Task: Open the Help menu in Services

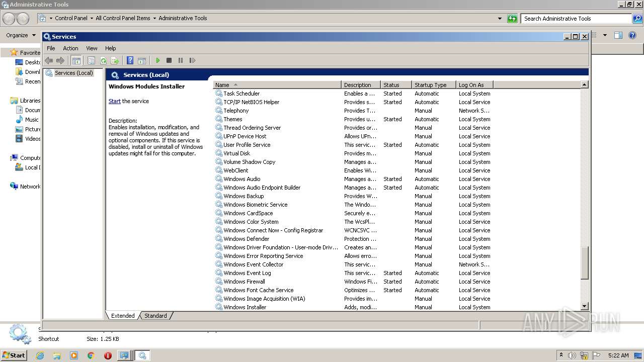Action: pos(110,48)
